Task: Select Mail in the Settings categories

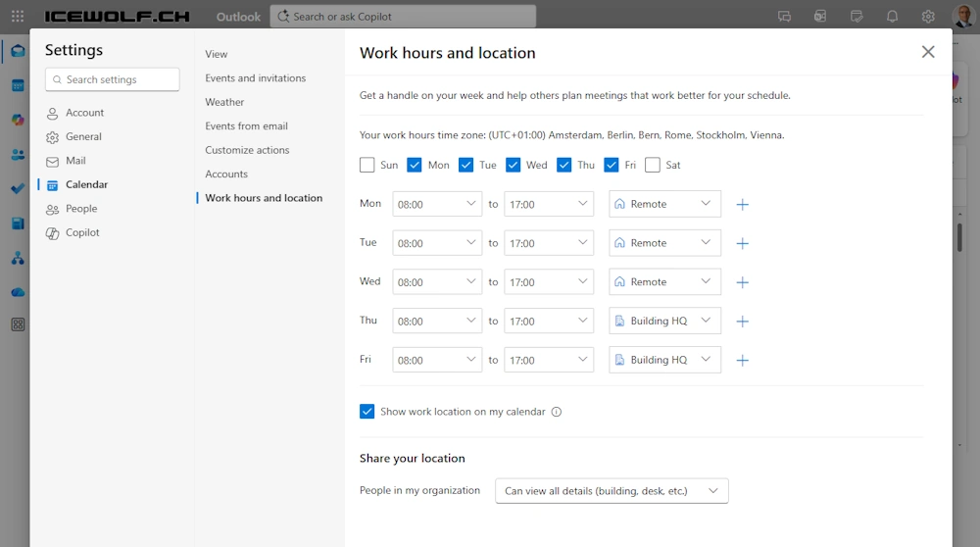Action: tap(75, 161)
